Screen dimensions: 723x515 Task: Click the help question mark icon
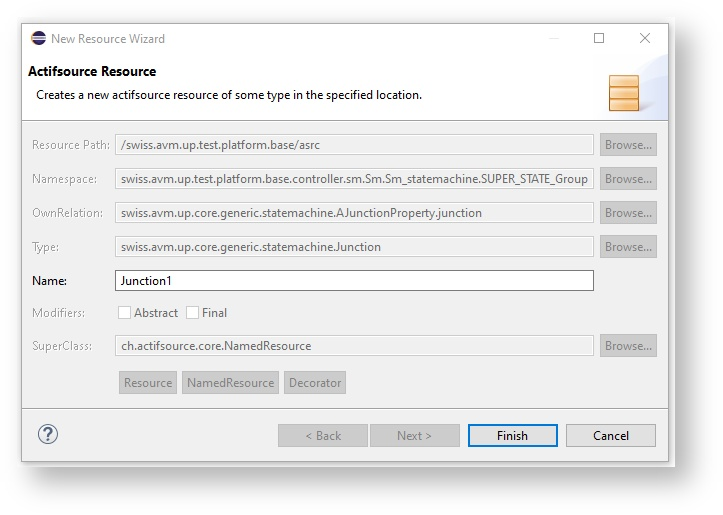click(x=48, y=434)
